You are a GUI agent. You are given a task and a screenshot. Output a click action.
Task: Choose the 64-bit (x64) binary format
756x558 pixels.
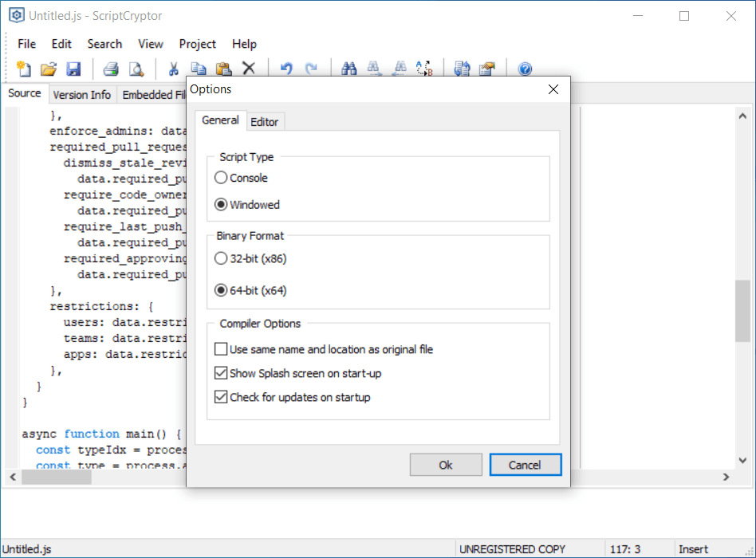point(250,291)
